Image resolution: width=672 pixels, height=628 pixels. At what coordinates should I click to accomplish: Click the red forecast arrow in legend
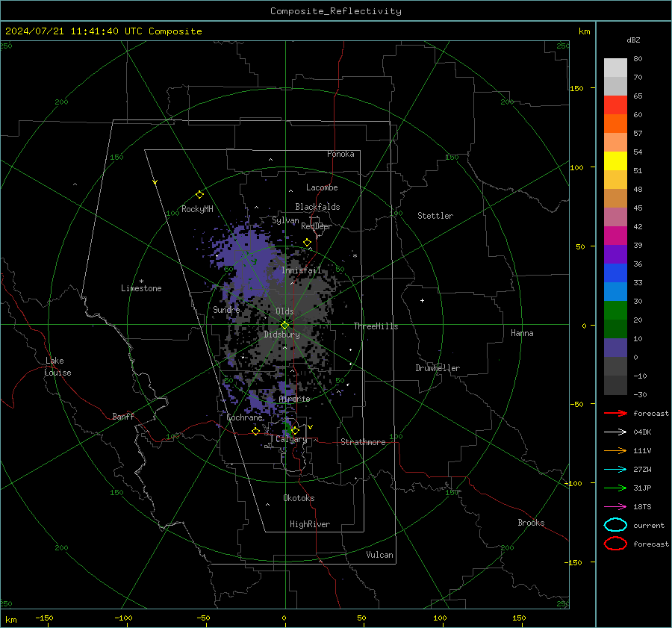coord(615,413)
